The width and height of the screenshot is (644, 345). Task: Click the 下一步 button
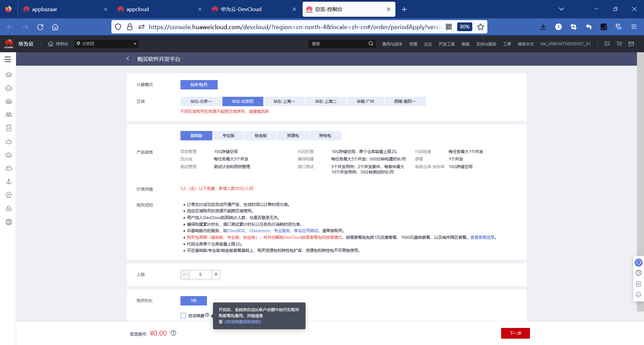coord(515,333)
